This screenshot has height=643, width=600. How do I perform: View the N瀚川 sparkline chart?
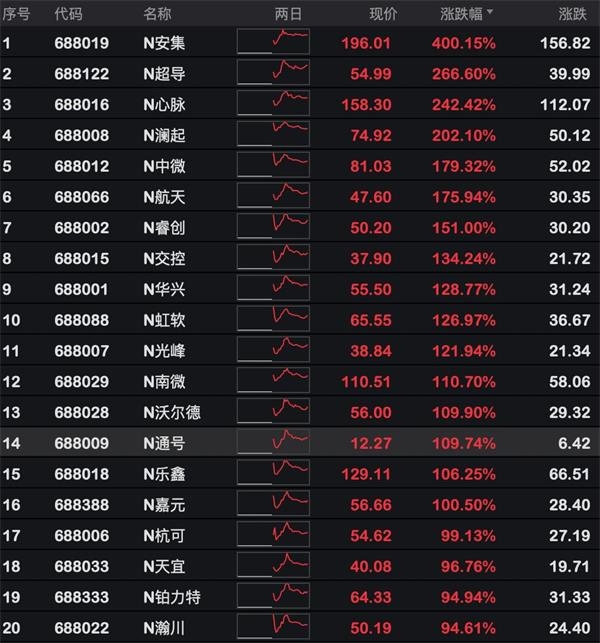click(x=273, y=626)
